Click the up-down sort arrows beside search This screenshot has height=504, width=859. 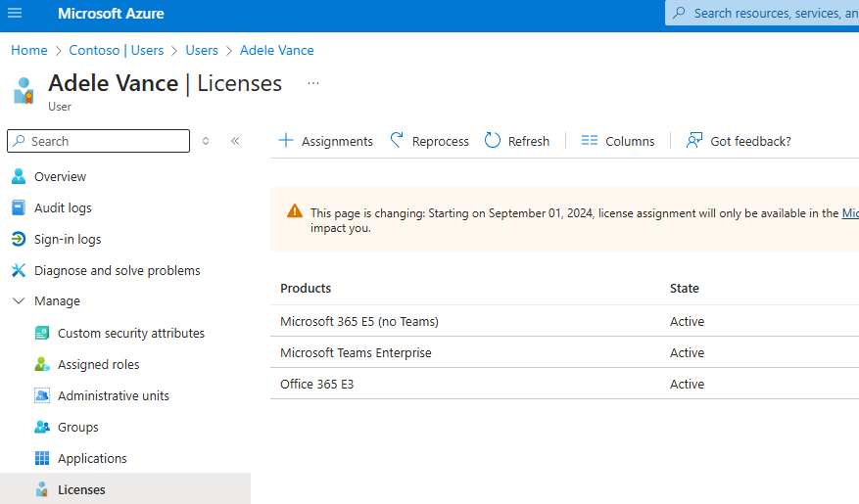tap(206, 141)
